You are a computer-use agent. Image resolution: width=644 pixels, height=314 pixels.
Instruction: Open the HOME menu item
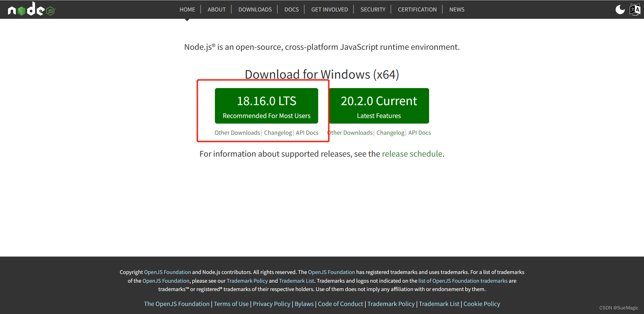coord(187,9)
